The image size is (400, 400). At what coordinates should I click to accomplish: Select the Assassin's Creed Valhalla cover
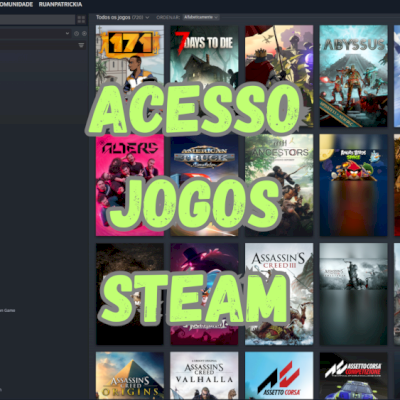click(204, 376)
